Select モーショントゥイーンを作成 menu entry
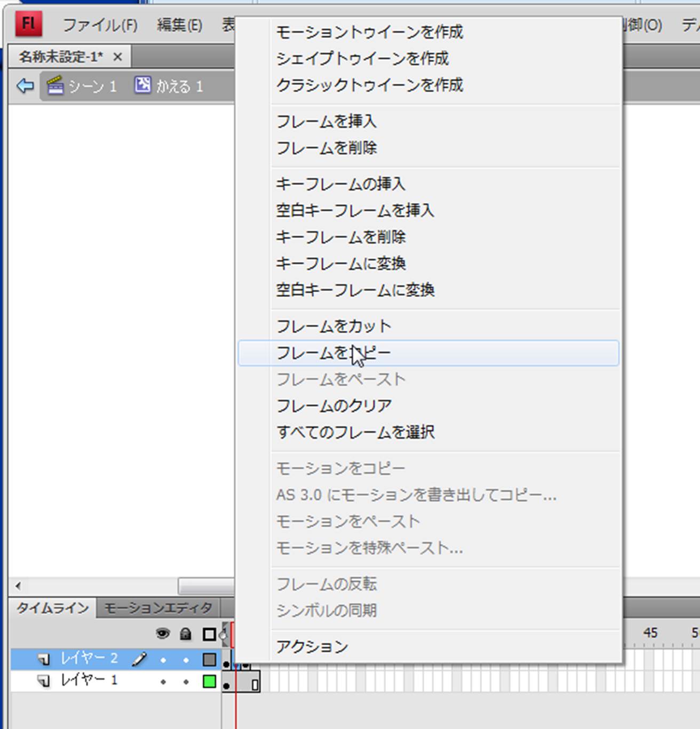700x729 pixels. (369, 32)
